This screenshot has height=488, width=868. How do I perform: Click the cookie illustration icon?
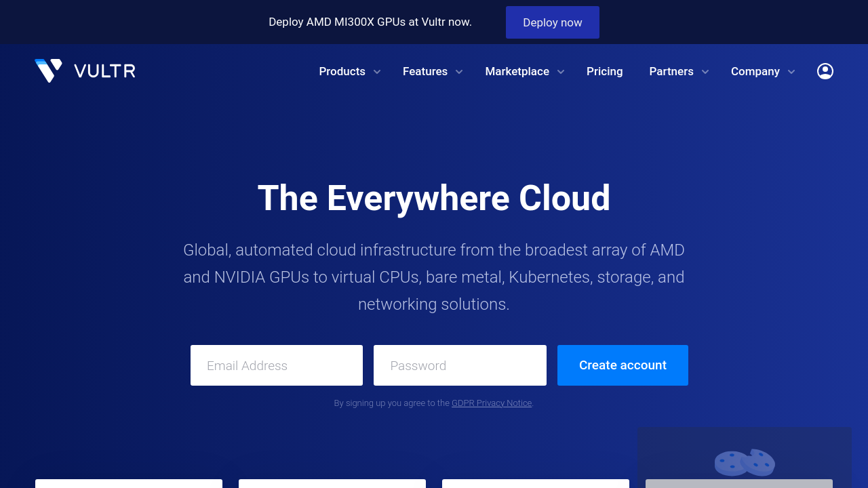coord(744,462)
